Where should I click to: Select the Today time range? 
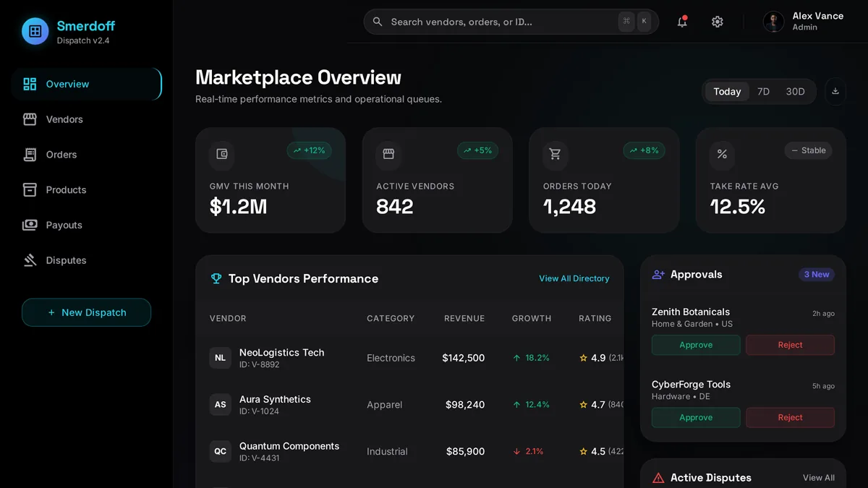tap(727, 92)
